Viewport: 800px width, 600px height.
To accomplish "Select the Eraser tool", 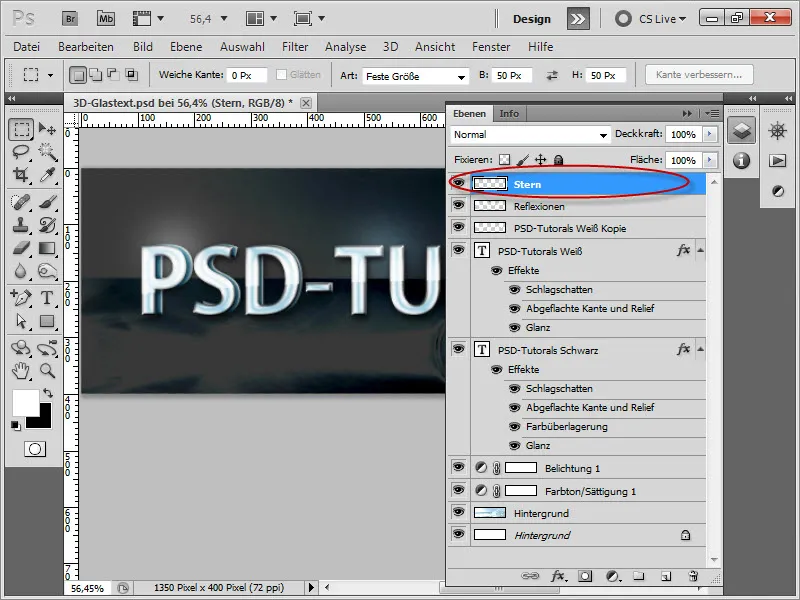I will 21,248.
